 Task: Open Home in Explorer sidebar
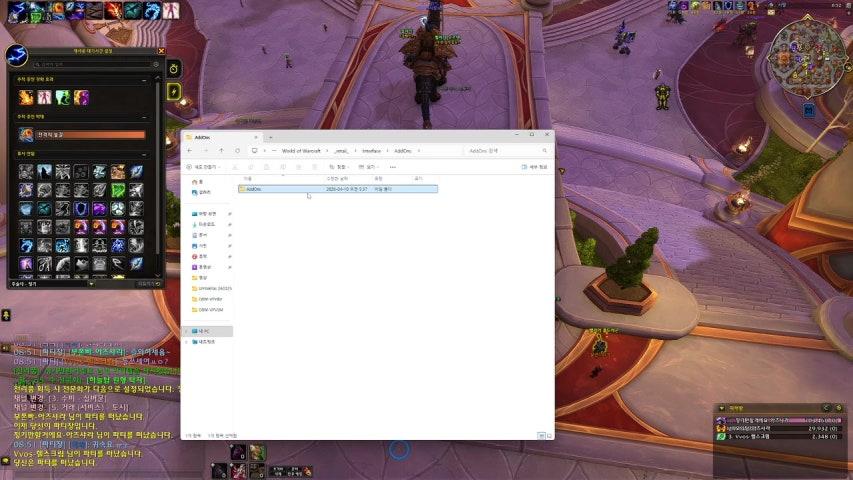coord(198,182)
